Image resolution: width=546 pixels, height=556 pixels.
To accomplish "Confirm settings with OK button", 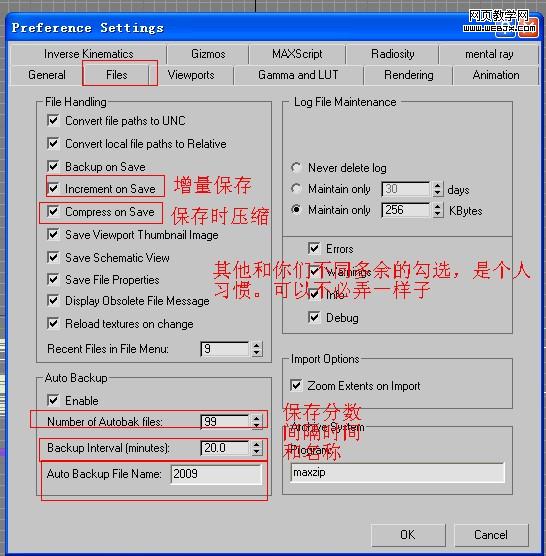I will coord(408,535).
